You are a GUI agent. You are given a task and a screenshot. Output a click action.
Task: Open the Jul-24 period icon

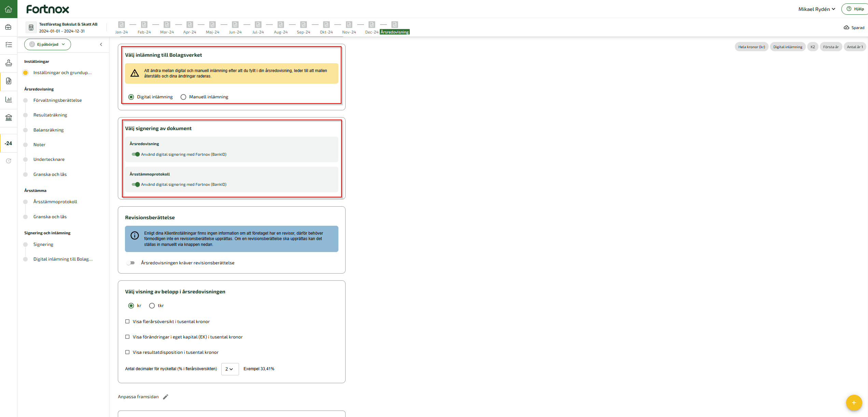pos(258,25)
